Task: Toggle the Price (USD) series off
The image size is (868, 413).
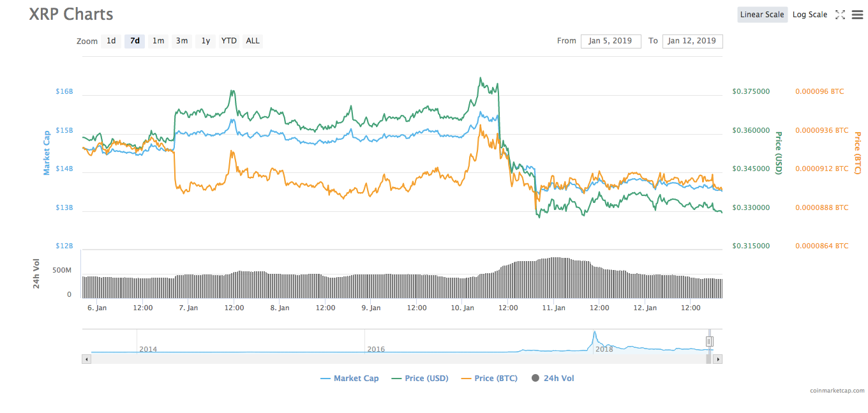Action: (419, 378)
